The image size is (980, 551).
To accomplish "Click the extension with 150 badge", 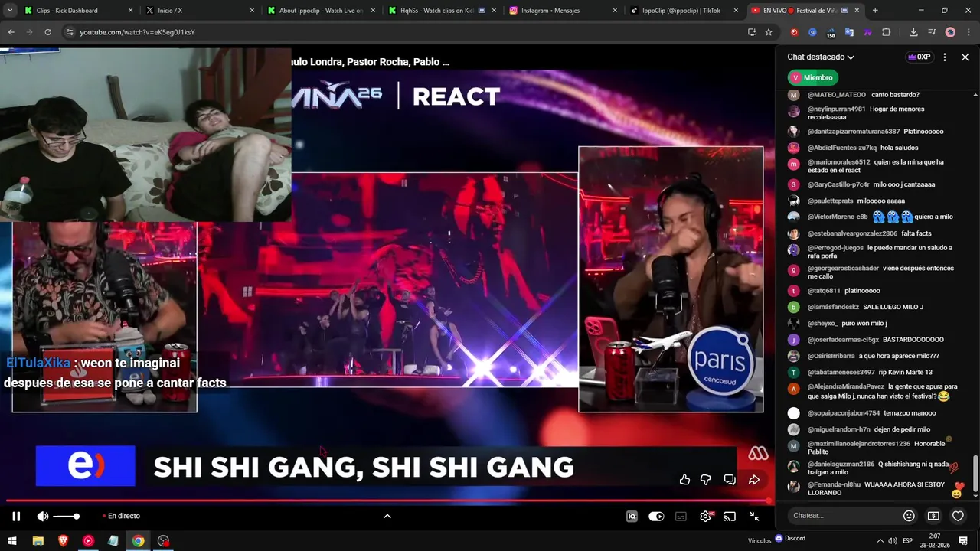I will [831, 32].
